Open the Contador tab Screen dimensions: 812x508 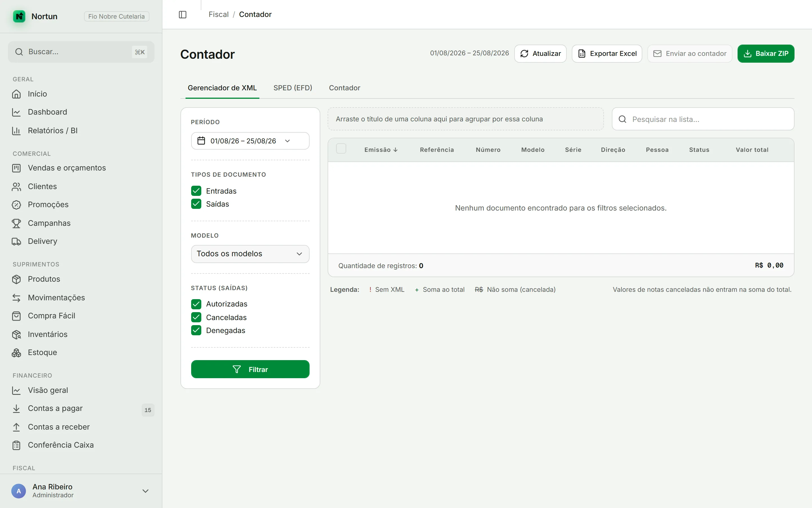coord(344,88)
